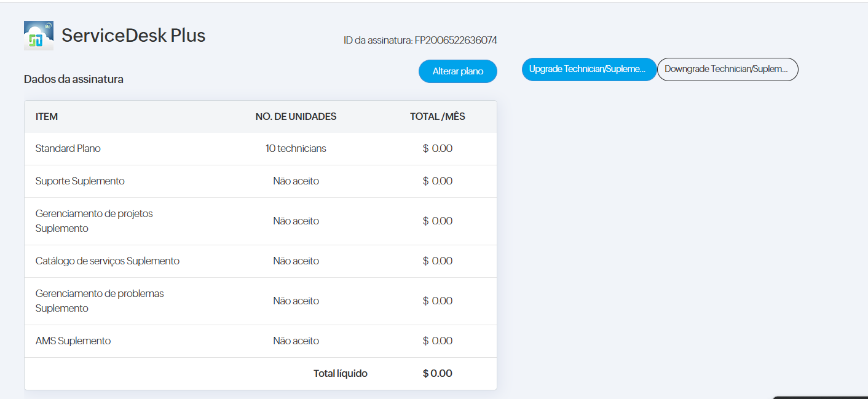The image size is (868, 399).
Task: Select Gerenciamento de problemas Suplemento row
Action: pyautogui.click(x=100, y=301)
